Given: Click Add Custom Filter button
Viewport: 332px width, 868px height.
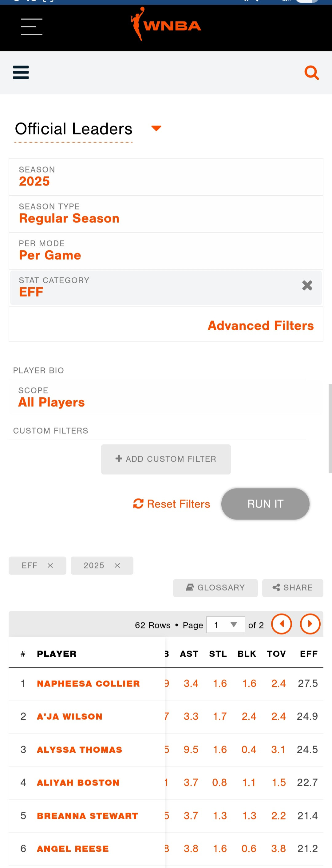Looking at the screenshot, I should 166,459.
